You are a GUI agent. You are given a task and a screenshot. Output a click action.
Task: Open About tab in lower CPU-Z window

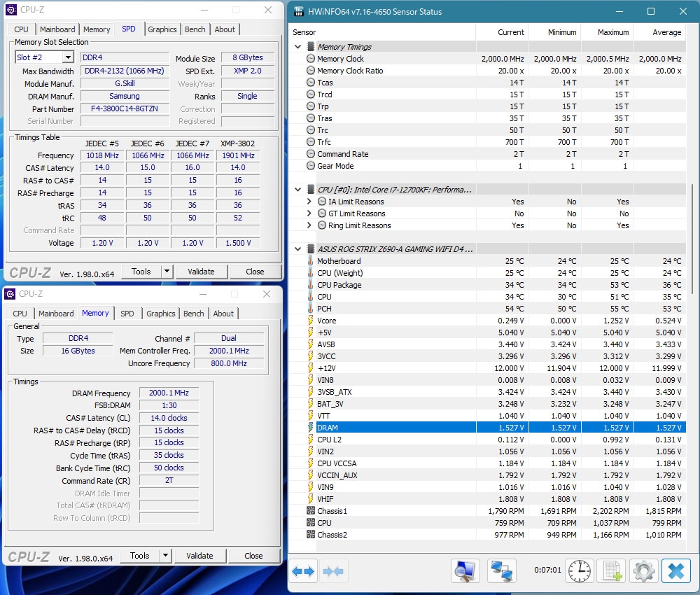[223, 314]
